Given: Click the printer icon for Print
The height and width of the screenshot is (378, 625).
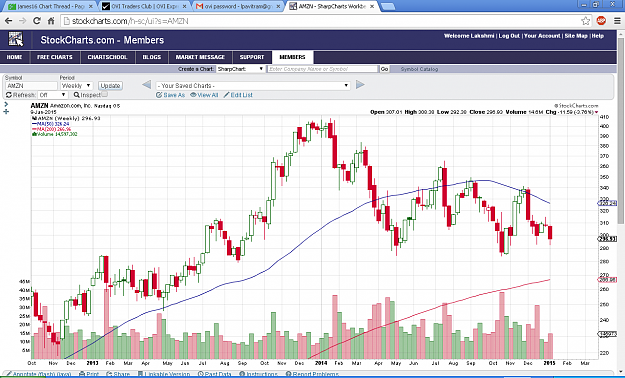Looking at the screenshot, I should [82, 374].
